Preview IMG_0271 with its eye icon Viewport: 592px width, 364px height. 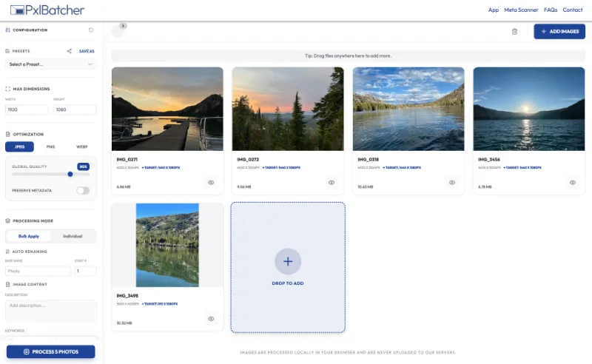coord(211,183)
